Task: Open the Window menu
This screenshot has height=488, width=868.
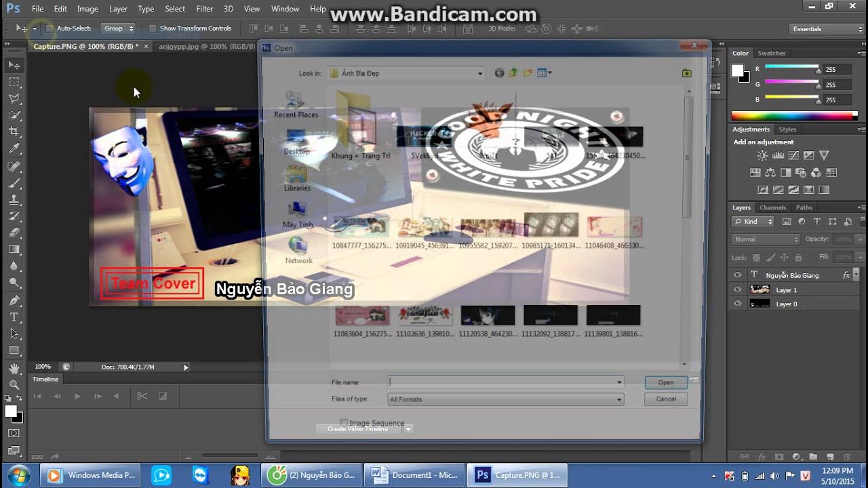Action: [285, 9]
